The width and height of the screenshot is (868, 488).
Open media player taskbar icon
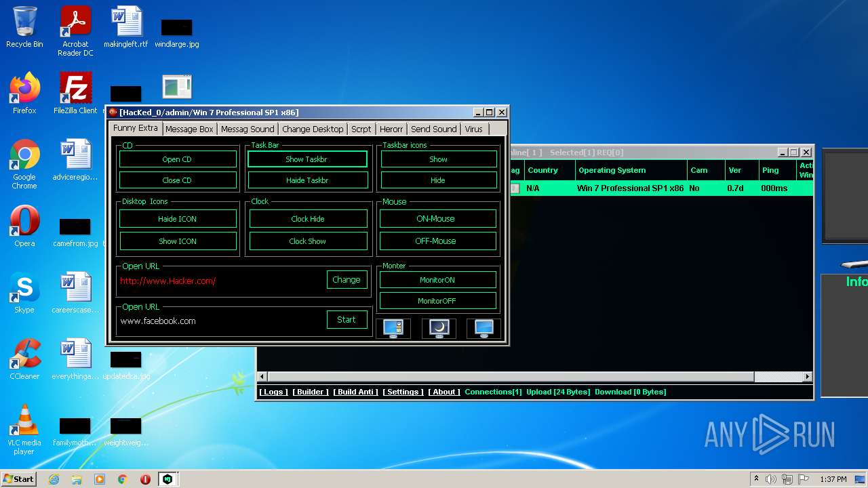point(100,479)
